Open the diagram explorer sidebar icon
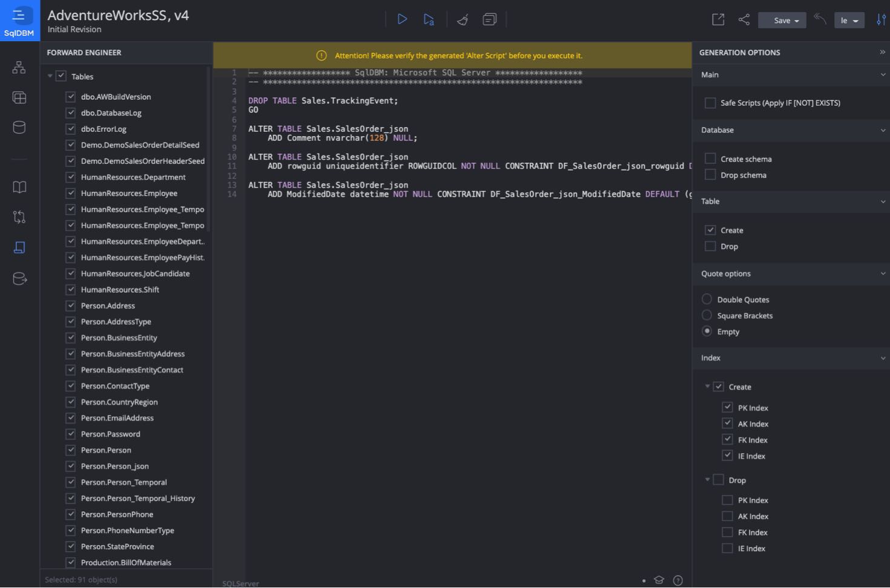This screenshot has height=588, width=890. tap(19, 67)
